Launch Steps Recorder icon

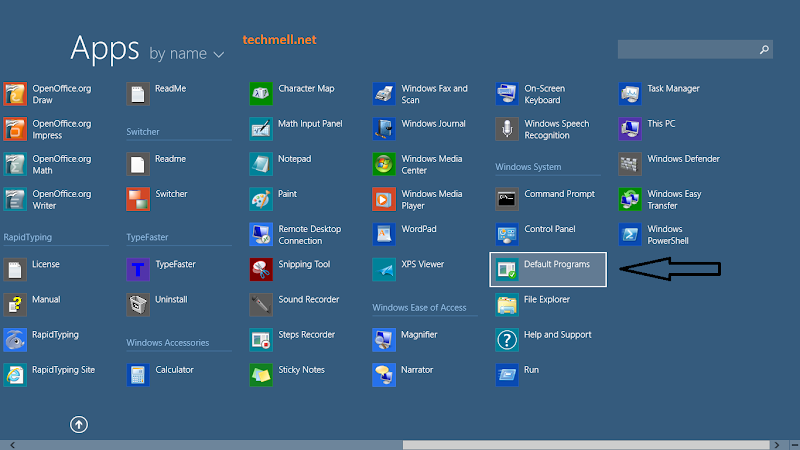coord(261,340)
